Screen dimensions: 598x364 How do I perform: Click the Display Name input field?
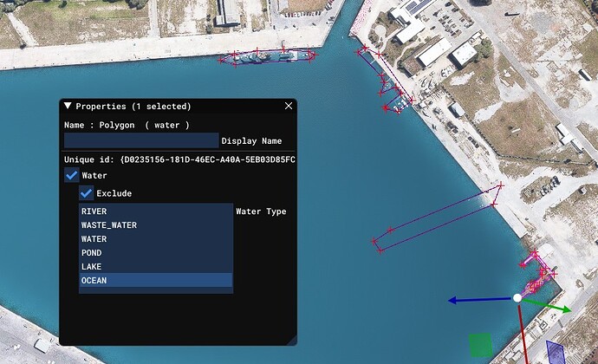(x=141, y=140)
